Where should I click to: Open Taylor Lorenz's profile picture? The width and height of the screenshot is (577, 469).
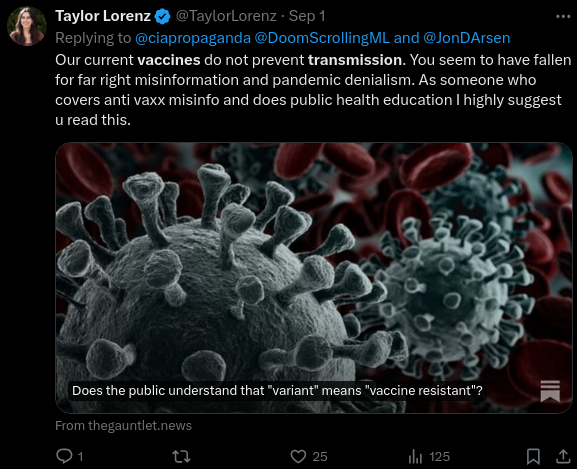tap(27, 26)
